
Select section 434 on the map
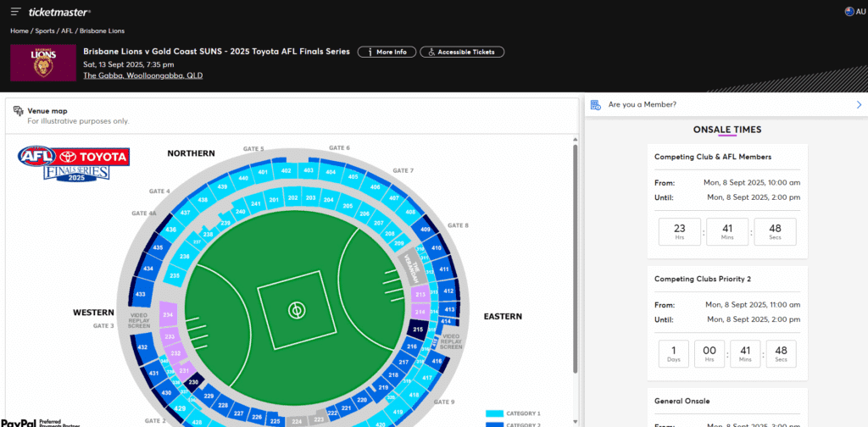tap(147, 269)
